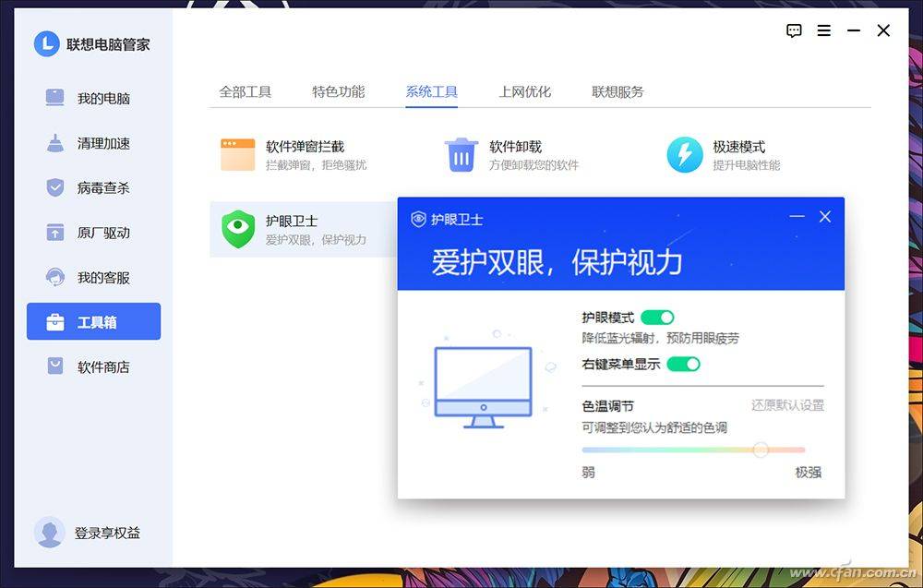This screenshot has width=923, height=588.
Task: Switch to 全部工具 tab
Action: coord(245,91)
